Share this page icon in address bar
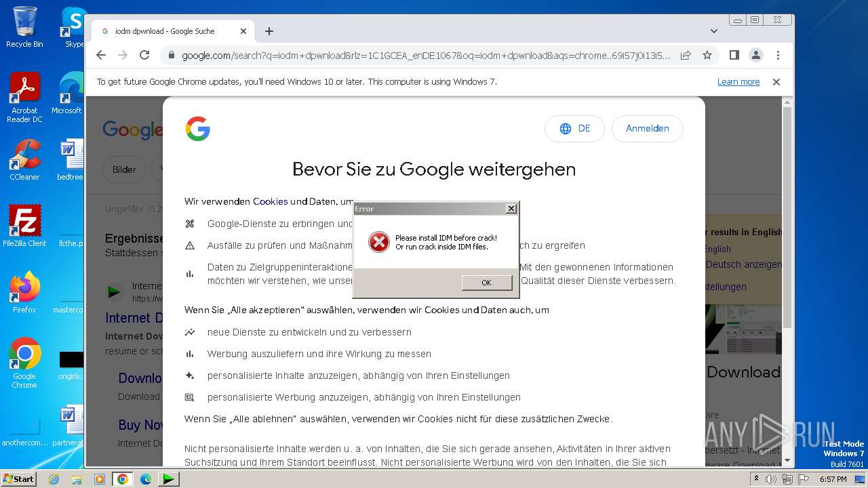 click(686, 55)
